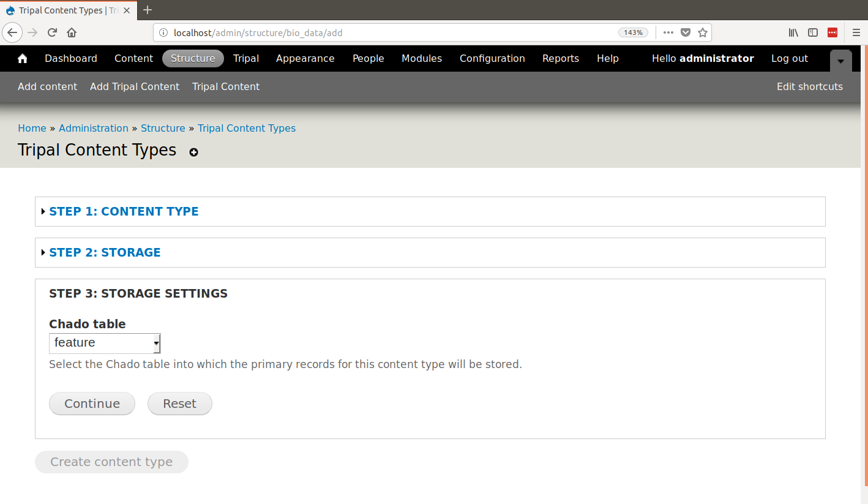
Task: Open the Tripal admin menu
Action: coord(245,59)
